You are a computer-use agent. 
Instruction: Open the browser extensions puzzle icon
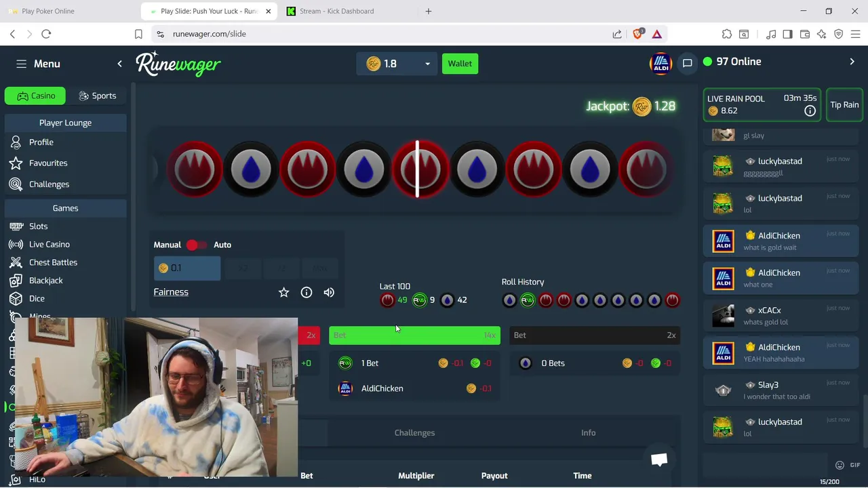pos(727,34)
